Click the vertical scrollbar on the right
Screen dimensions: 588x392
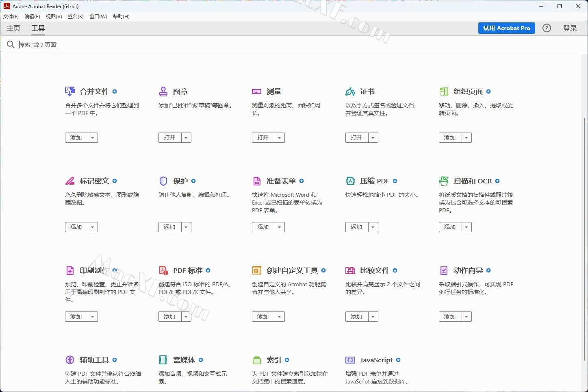coord(585,239)
